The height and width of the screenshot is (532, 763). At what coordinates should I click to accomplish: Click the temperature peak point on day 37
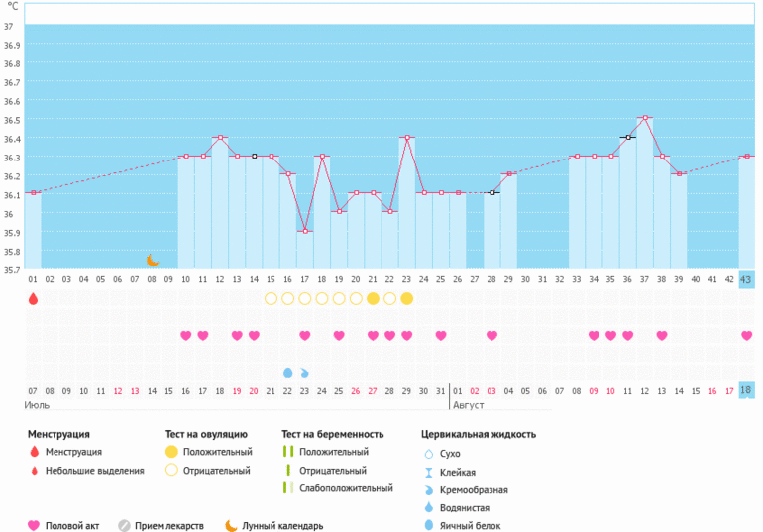[644, 118]
